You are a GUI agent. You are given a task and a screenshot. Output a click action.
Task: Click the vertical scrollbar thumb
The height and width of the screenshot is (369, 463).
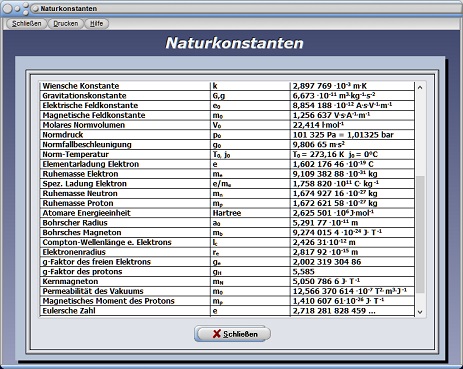[x=420, y=235]
